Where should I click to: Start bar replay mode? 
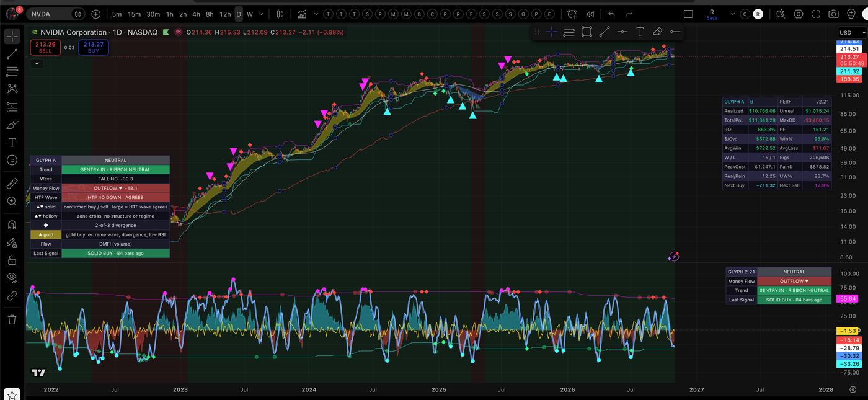[590, 14]
